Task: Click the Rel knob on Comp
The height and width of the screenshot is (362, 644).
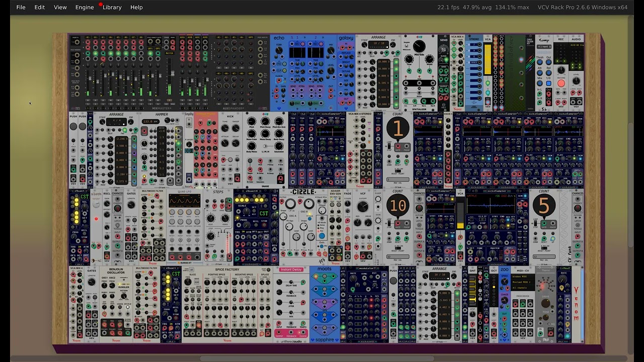Action: 548,73
